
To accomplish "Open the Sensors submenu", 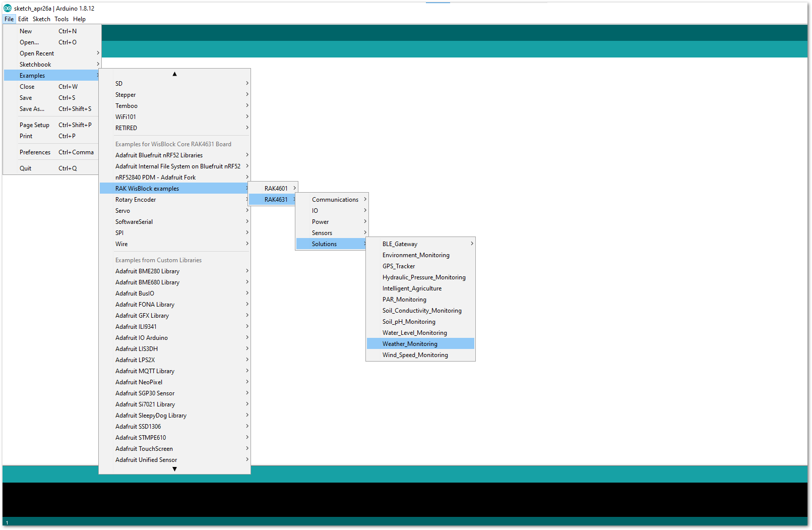I will pyautogui.click(x=332, y=233).
